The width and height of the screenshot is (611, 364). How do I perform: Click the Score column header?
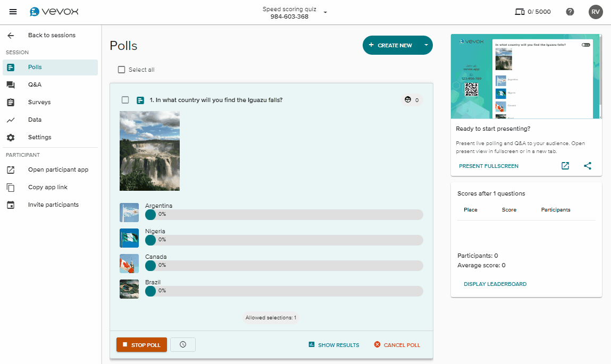[509, 209]
